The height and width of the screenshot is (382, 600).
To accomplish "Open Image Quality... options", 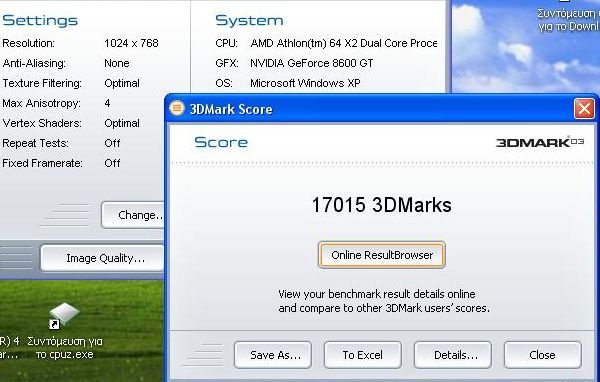I will pyautogui.click(x=103, y=258).
